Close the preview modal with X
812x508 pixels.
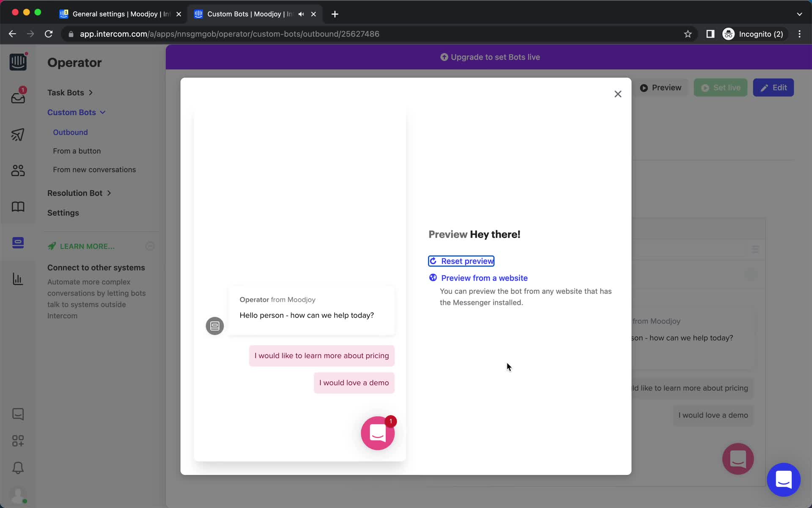[x=618, y=94]
